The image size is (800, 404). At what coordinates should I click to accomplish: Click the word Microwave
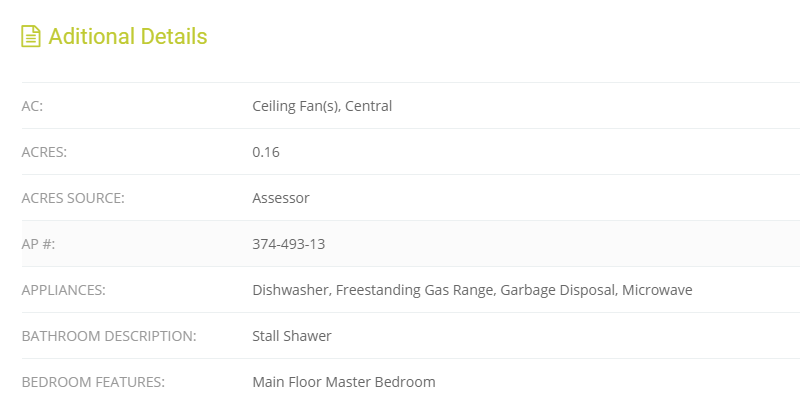tap(657, 290)
